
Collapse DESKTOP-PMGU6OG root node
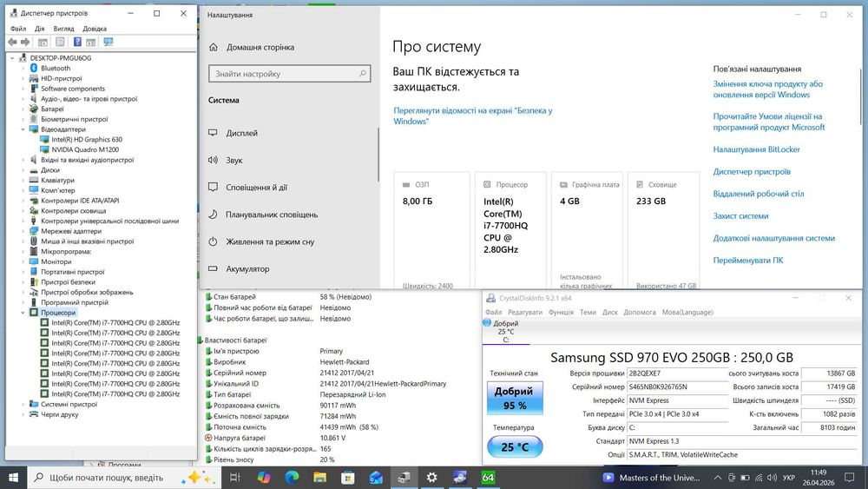point(12,57)
